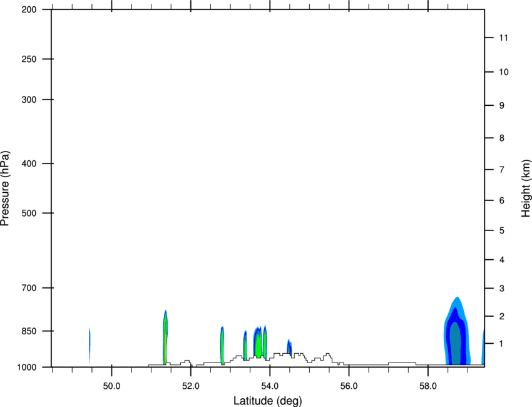
Task: Click the 1 km height label
Action: click(x=502, y=344)
